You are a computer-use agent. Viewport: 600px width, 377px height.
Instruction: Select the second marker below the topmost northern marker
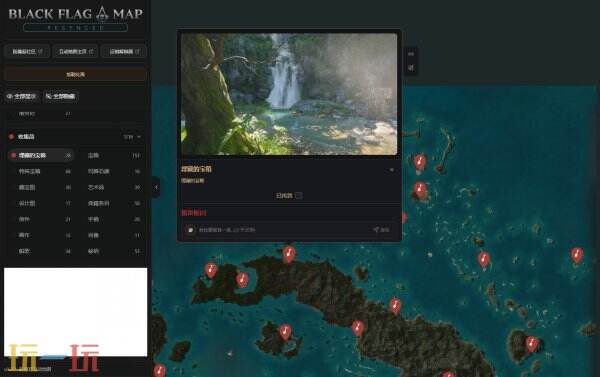(x=420, y=189)
